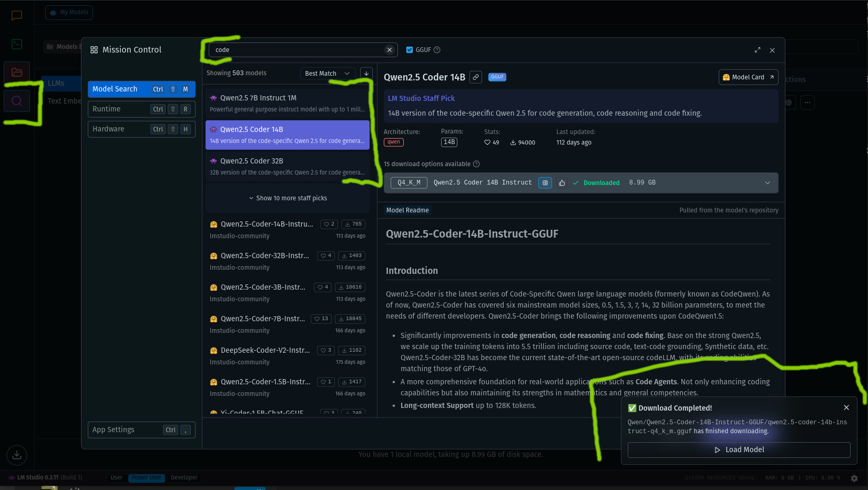Open App Settings in Mission Control
The width and height of the screenshot is (868, 490).
click(x=141, y=430)
